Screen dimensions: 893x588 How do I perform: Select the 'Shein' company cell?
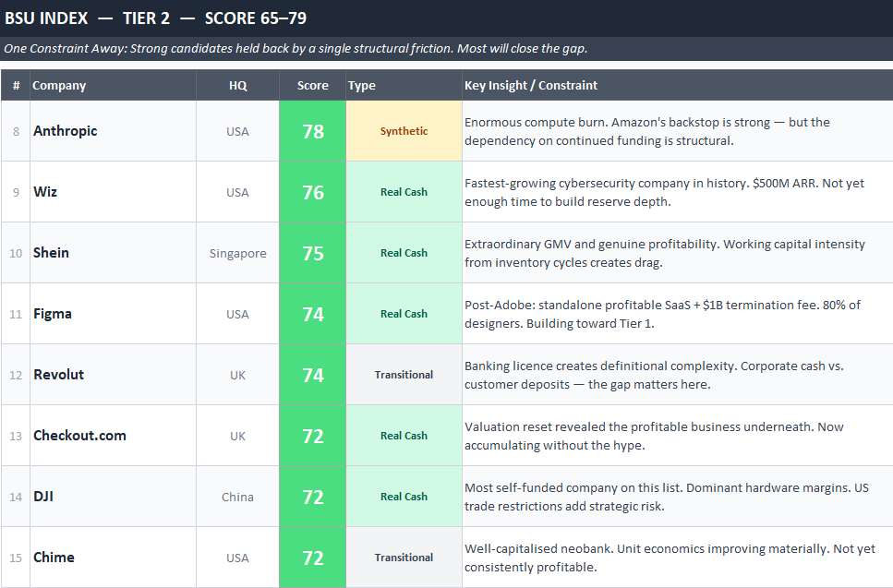113,253
